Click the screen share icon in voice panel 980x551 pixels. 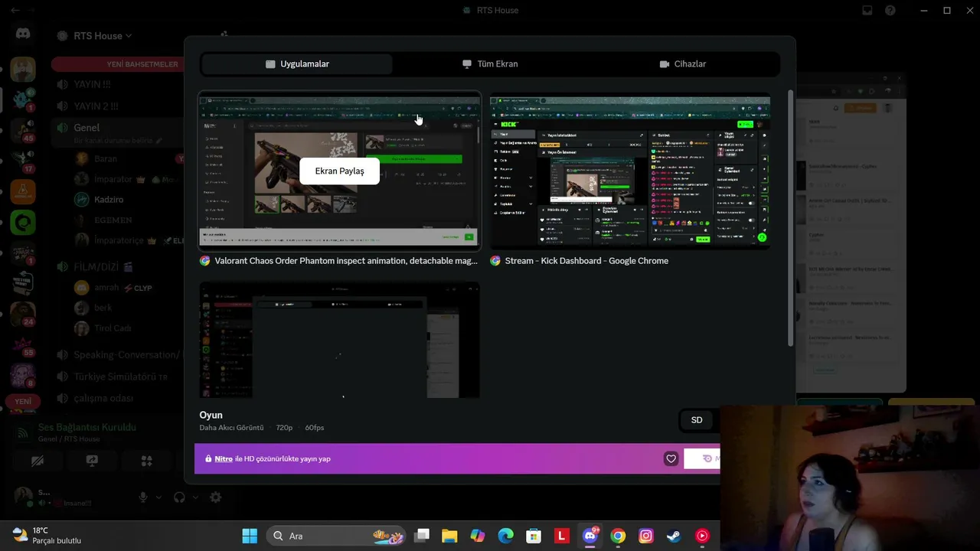[92, 461]
